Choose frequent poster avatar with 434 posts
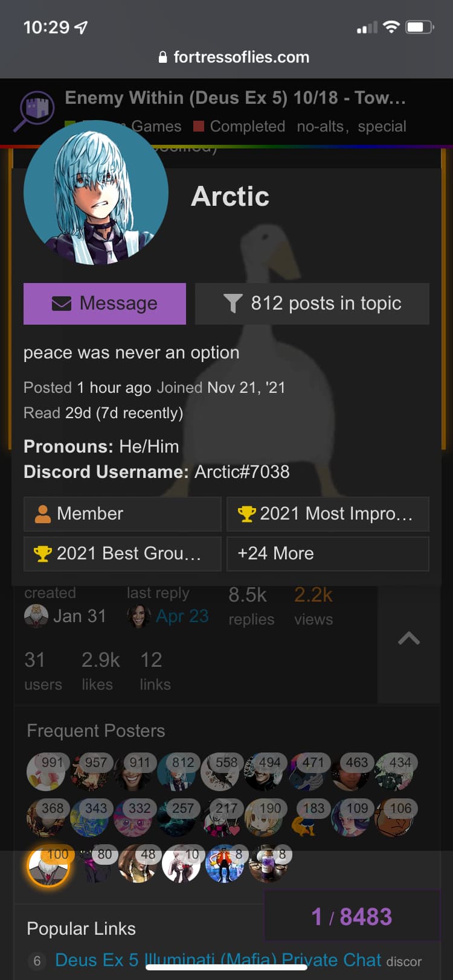The image size is (453, 980). tap(393, 772)
